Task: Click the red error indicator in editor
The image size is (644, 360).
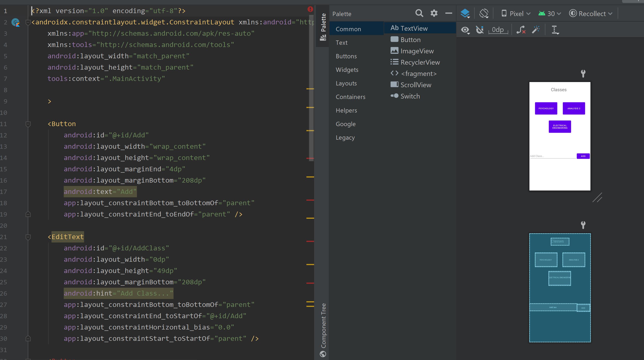Action: click(310, 9)
